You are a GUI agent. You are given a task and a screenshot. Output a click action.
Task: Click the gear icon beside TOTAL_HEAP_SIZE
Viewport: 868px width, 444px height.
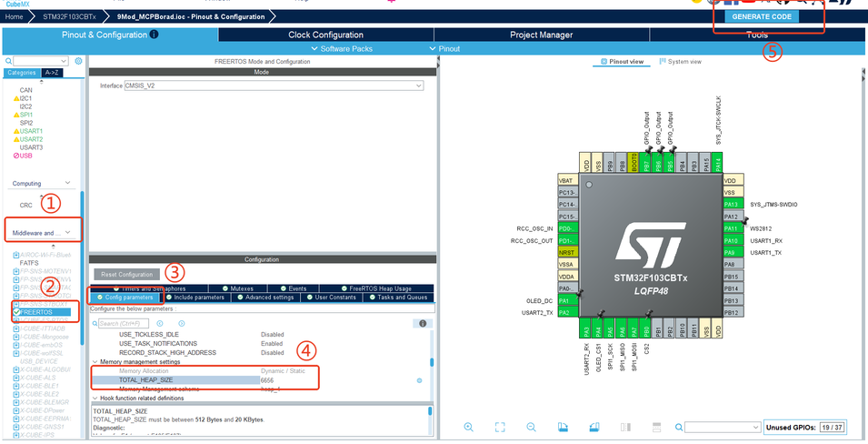coord(419,380)
